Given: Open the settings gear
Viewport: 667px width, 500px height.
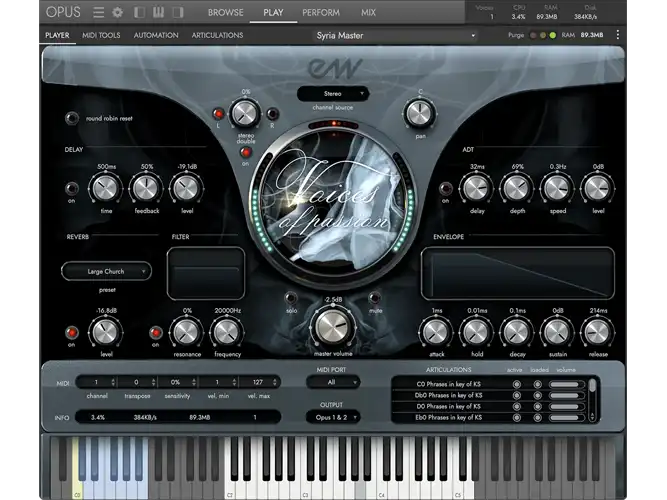Looking at the screenshot, I should tap(117, 12).
